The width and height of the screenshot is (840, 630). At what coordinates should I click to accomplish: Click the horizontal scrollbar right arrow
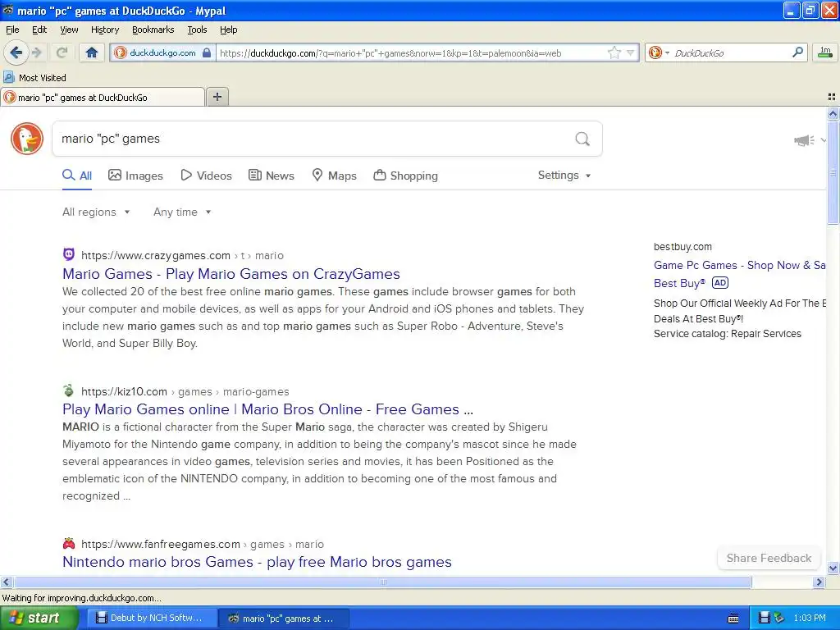[819, 582]
